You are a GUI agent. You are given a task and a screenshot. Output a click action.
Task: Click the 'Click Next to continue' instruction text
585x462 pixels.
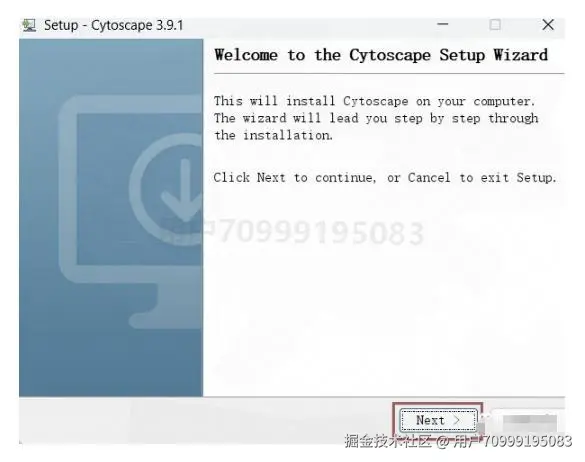click(385, 178)
